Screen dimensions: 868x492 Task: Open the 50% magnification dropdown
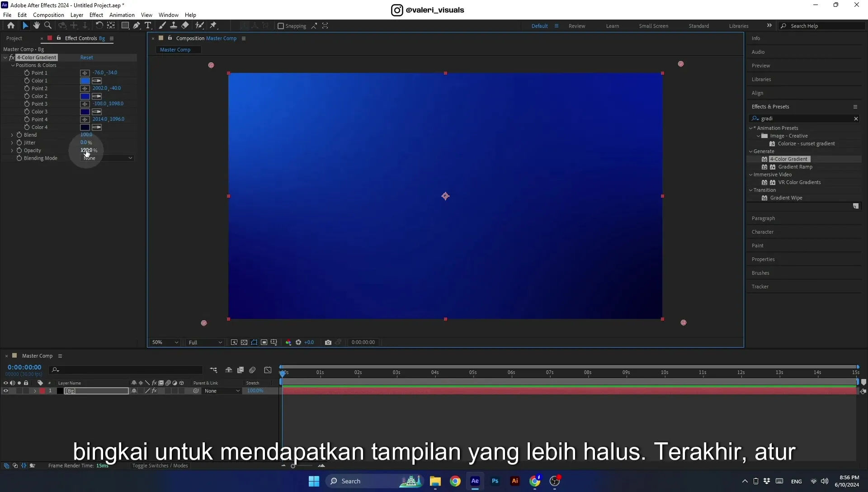pos(165,342)
